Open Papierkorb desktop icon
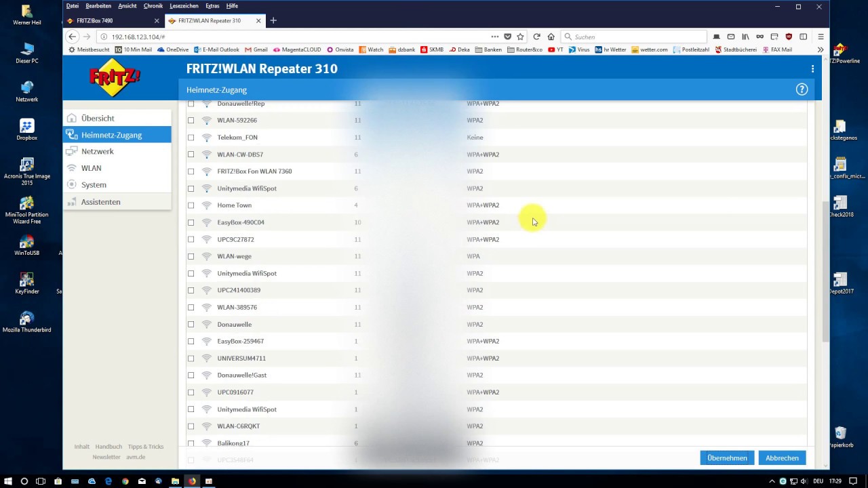Image resolution: width=868 pixels, height=488 pixels. click(841, 436)
